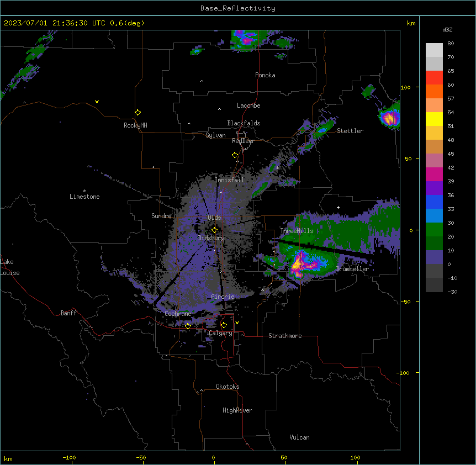Click the Okotoks town label
Viewport: 476px width, 465px height.
[228, 387]
